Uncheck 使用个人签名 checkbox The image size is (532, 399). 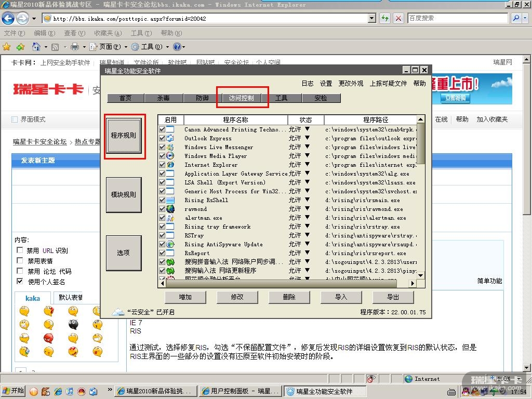[20, 281]
